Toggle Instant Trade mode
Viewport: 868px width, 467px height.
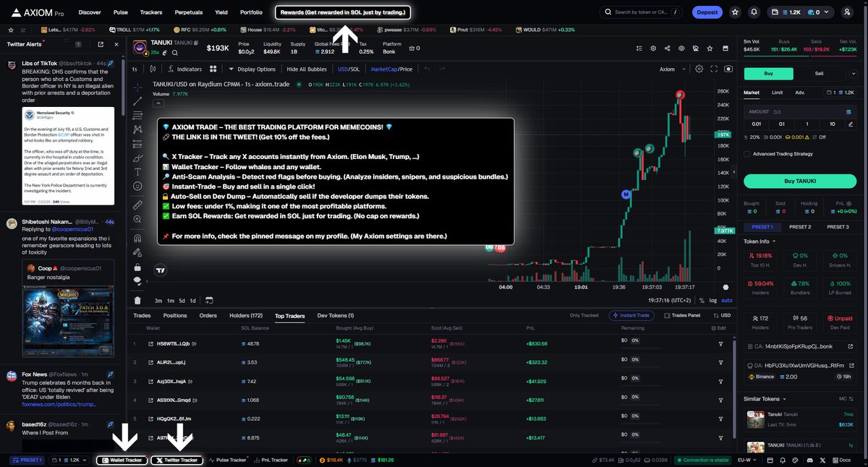632,316
